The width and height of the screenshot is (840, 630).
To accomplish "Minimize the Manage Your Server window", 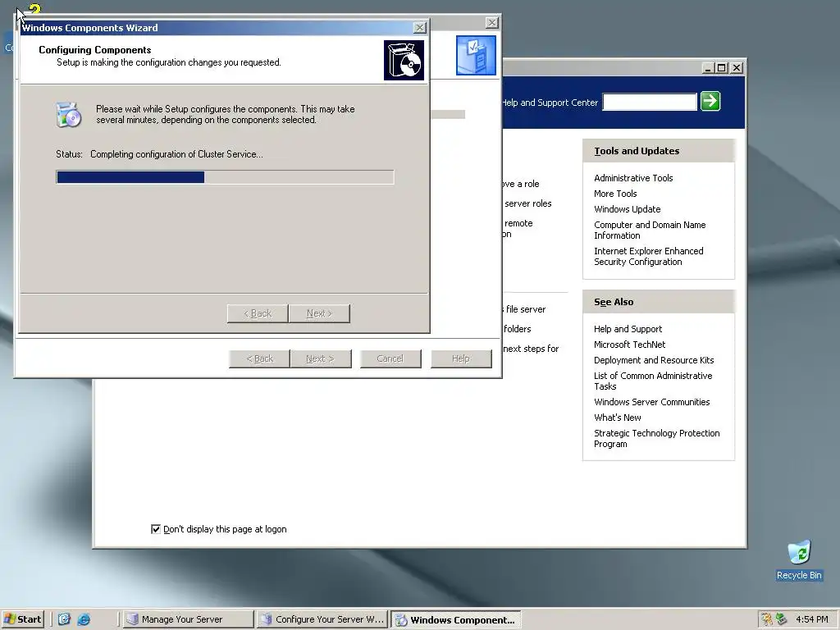I will [x=708, y=68].
